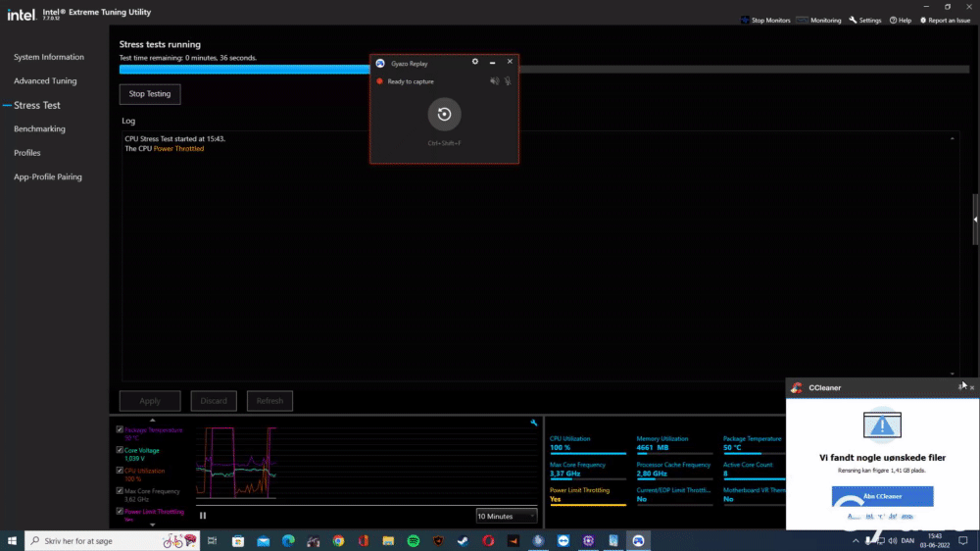Click the Gyazo Replay circular capture button
Image resolution: width=980 pixels, height=551 pixels.
point(444,115)
